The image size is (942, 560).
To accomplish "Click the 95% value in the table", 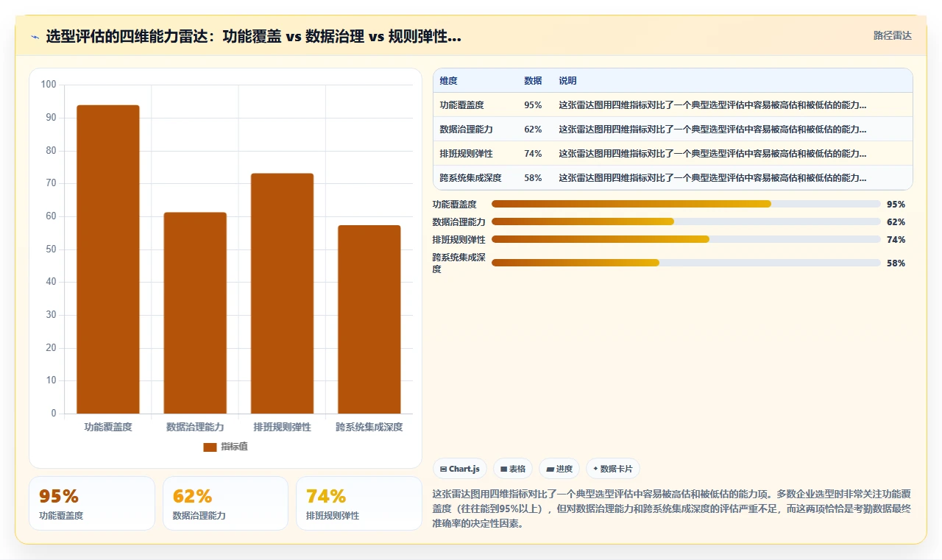I will click(x=533, y=104).
